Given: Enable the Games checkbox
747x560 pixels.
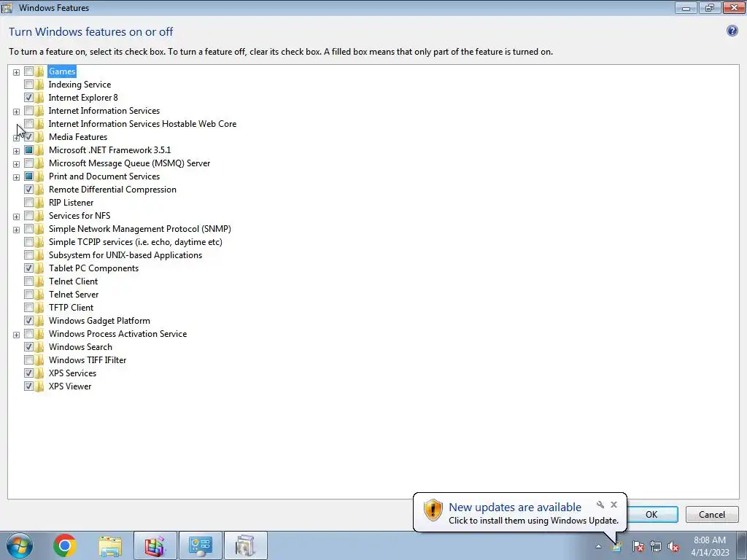Looking at the screenshot, I should click(28, 71).
